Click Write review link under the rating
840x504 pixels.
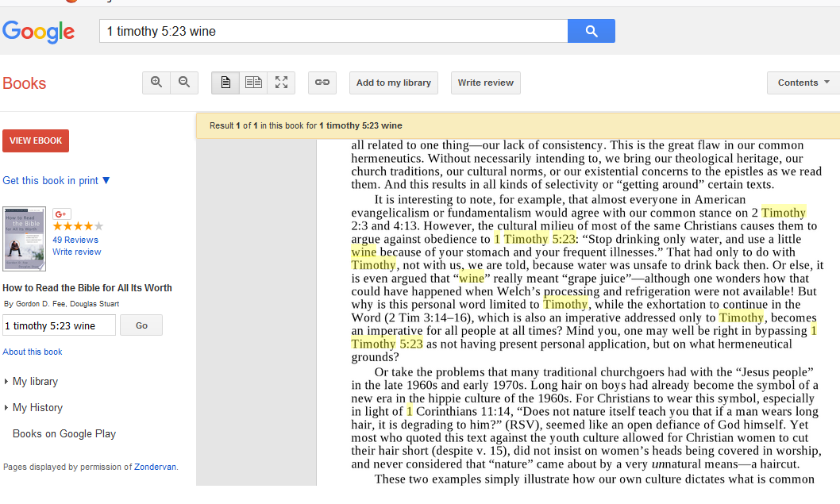click(x=76, y=252)
